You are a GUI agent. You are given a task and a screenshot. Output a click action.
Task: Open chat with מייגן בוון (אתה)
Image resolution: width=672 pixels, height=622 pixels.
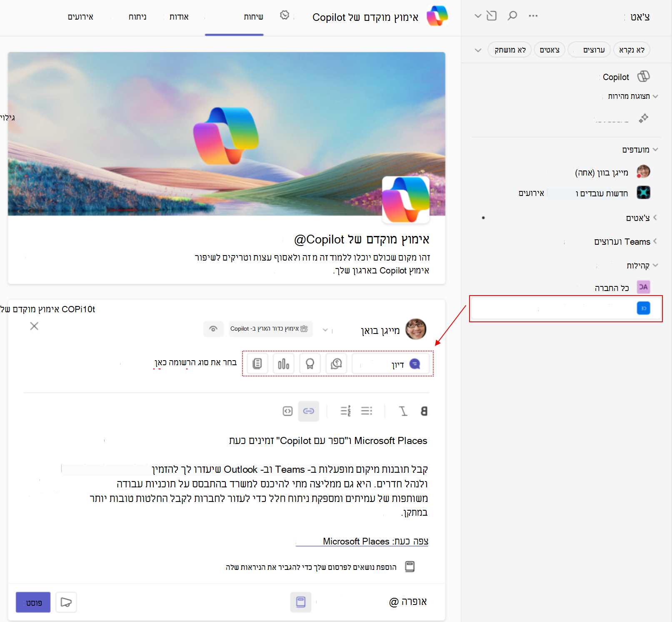[601, 172]
